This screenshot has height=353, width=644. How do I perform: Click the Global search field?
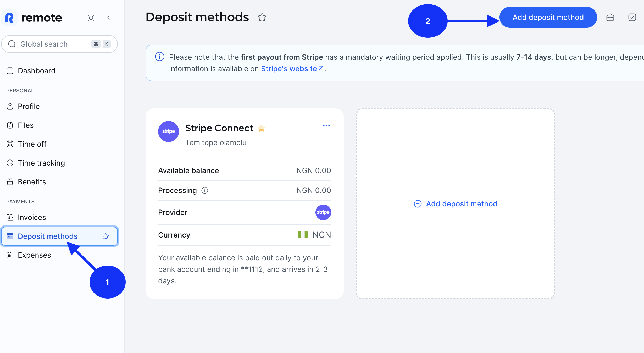pyautogui.click(x=59, y=44)
